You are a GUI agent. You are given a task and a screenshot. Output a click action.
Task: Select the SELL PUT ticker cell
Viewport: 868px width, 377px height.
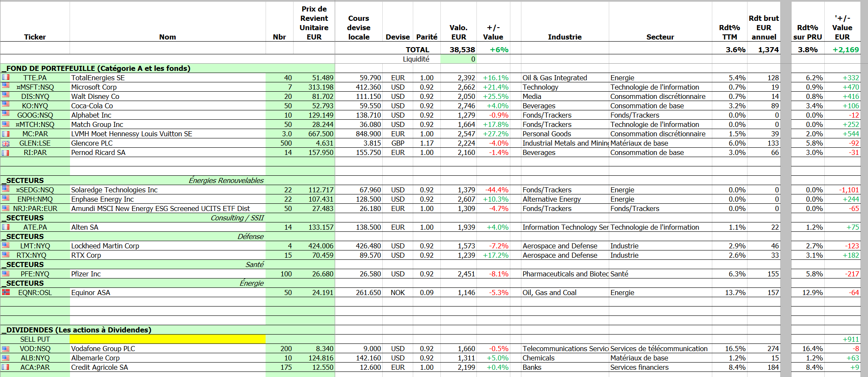[x=35, y=339]
